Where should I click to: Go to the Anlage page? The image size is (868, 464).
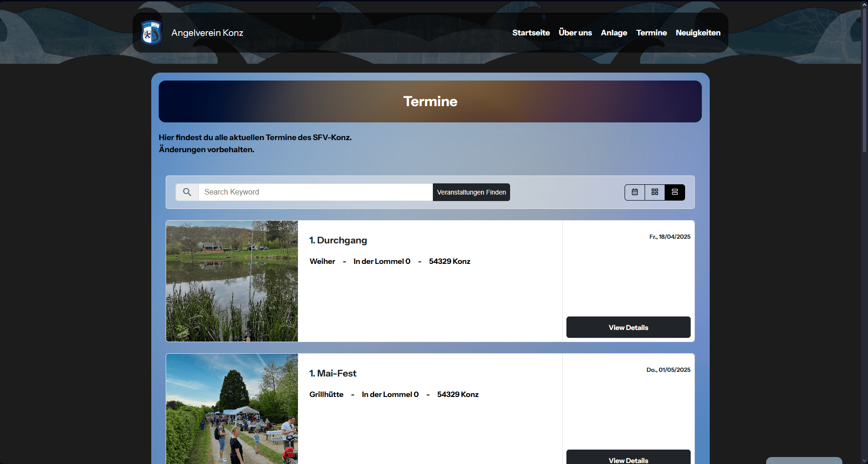tap(614, 33)
